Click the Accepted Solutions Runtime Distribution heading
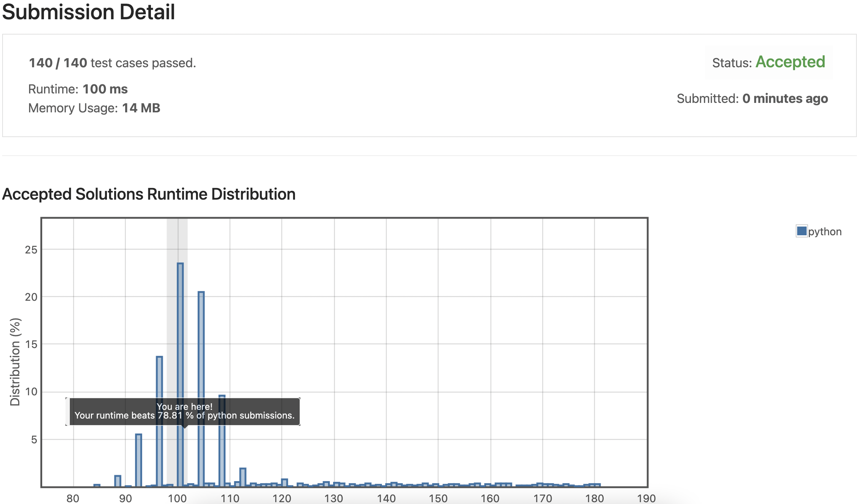 149,194
